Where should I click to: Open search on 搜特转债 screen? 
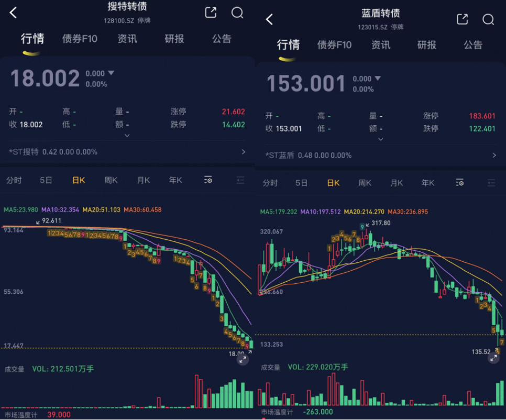tap(237, 13)
